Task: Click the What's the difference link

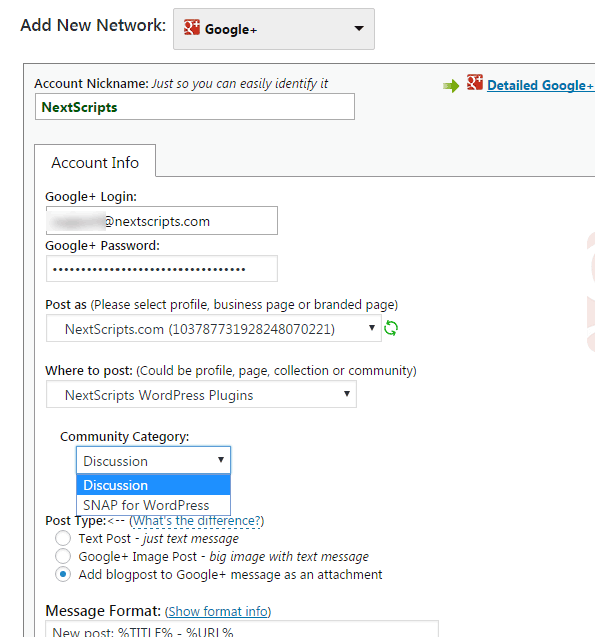Action: [197, 521]
